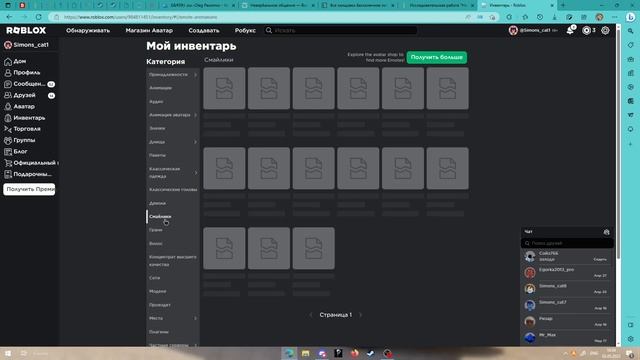Focus the chat friend search field
This screenshot has width=640, height=360.
pyautogui.click(x=567, y=243)
